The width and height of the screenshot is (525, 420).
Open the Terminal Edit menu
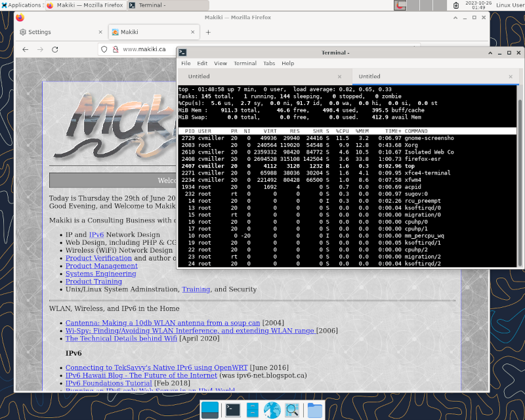click(x=202, y=63)
